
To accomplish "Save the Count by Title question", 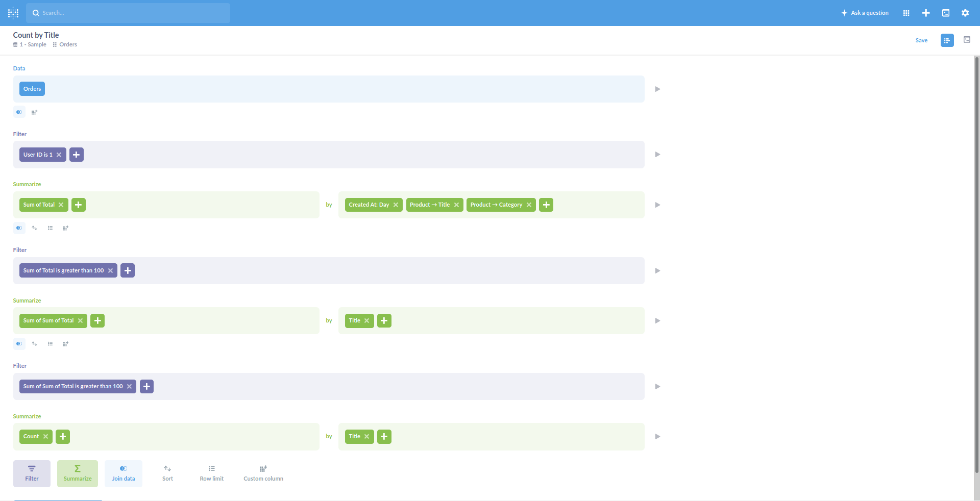I will coord(921,40).
